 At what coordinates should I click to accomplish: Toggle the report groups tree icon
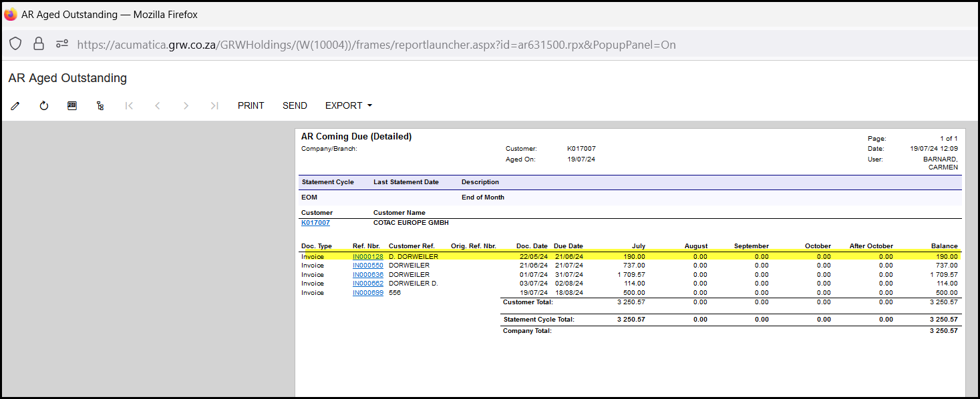100,105
